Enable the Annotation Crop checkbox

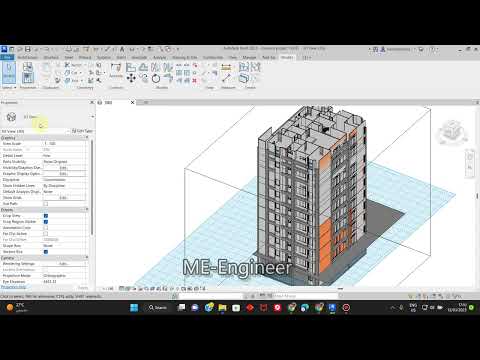[x=46, y=228]
